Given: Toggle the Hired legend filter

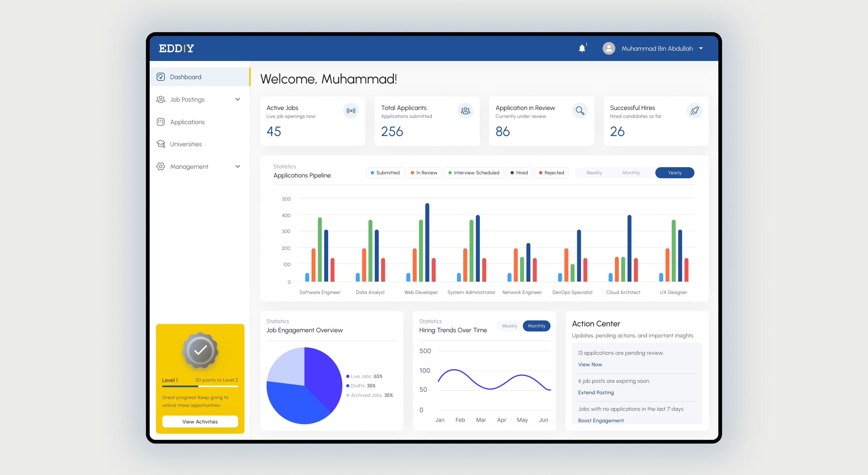Looking at the screenshot, I should pos(519,172).
